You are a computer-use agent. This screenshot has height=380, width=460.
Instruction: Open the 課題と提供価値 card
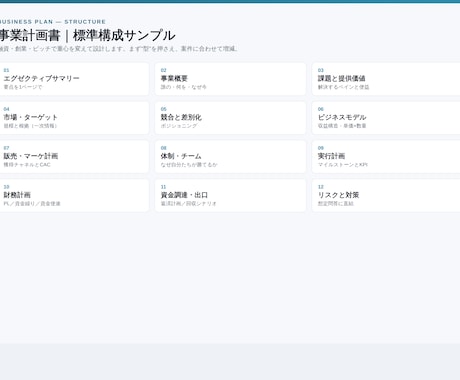(x=386, y=79)
